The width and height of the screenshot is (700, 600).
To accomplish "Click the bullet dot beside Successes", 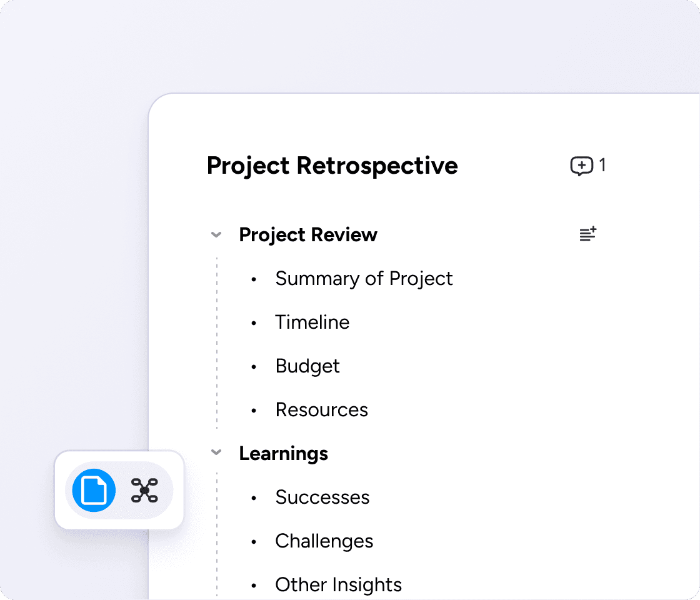I will click(x=254, y=498).
